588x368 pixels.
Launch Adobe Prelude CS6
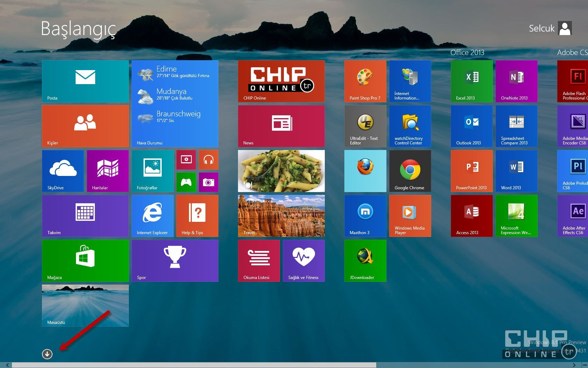(573, 171)
